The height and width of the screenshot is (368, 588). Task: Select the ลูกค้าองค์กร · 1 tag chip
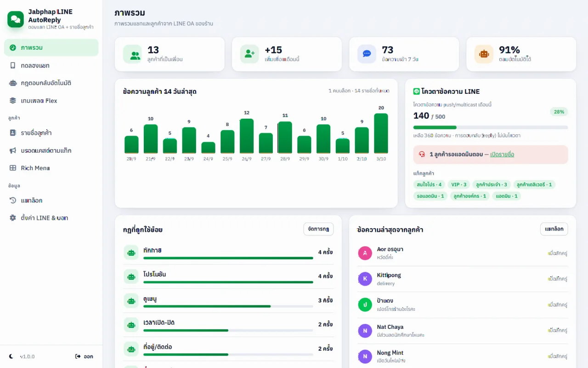470,196
